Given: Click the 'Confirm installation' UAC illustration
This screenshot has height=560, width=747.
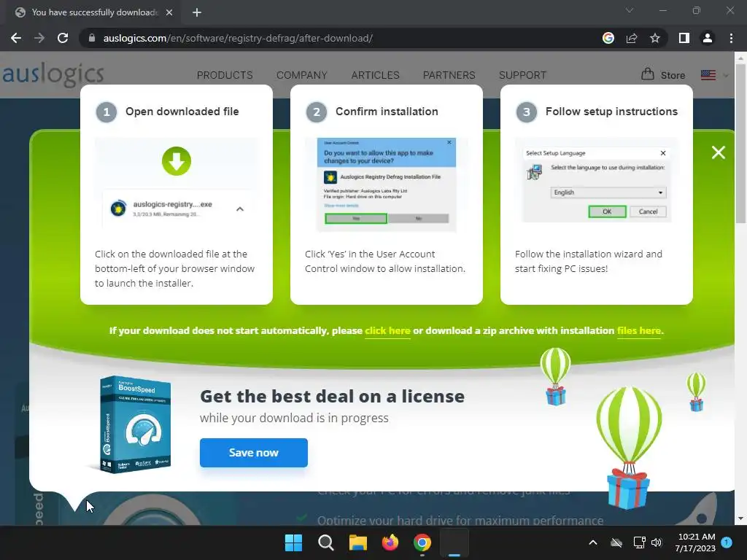Looking at the screenshot, I should coord(387,184).
